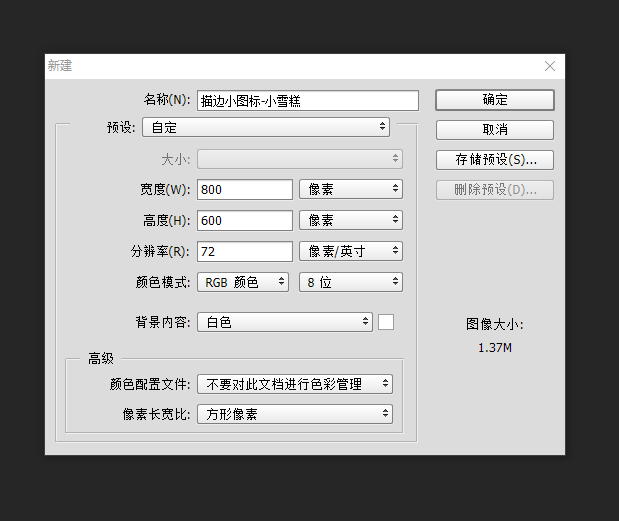The width and height of the screenshot is (619, 521).
Task: Open the 像素长宽比 dropdown 方形像素
Action: point(294,414)
